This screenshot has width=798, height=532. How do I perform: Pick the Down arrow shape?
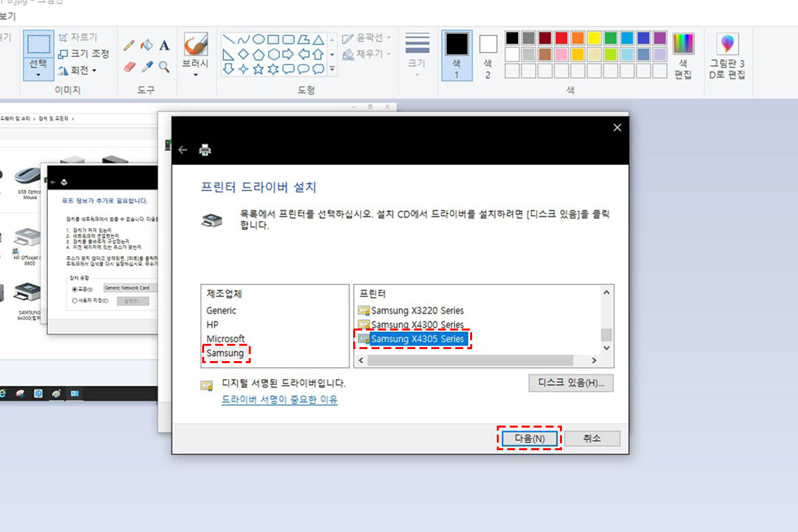click(228, 68)
